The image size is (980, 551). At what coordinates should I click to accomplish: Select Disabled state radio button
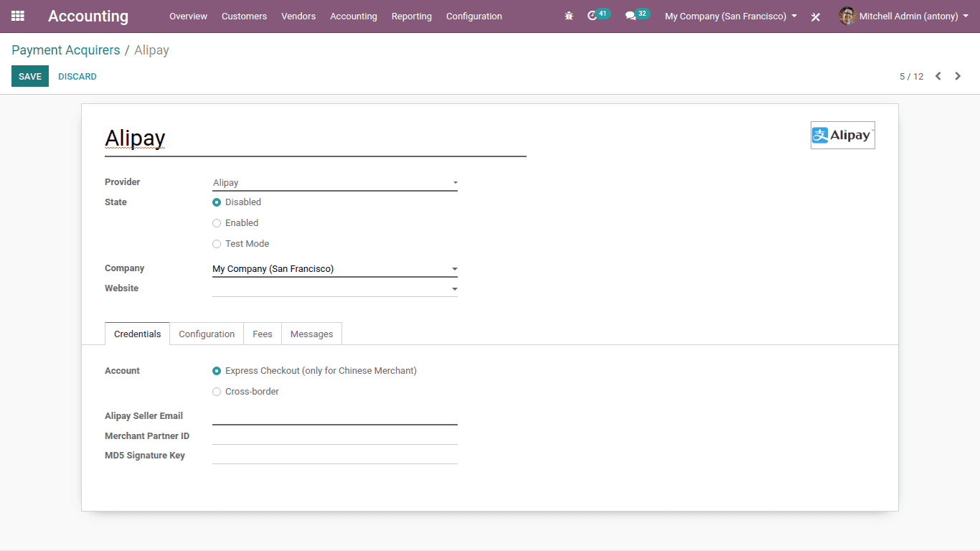coord(217,202)
